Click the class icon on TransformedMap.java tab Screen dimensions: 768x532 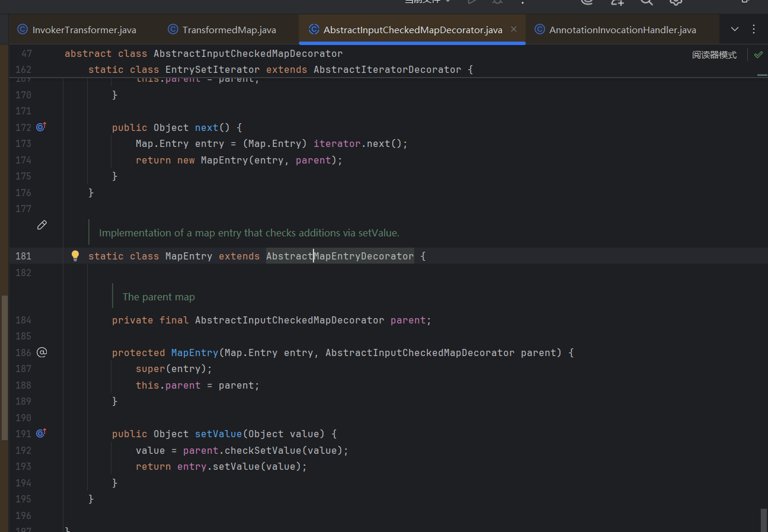point(173,30)
